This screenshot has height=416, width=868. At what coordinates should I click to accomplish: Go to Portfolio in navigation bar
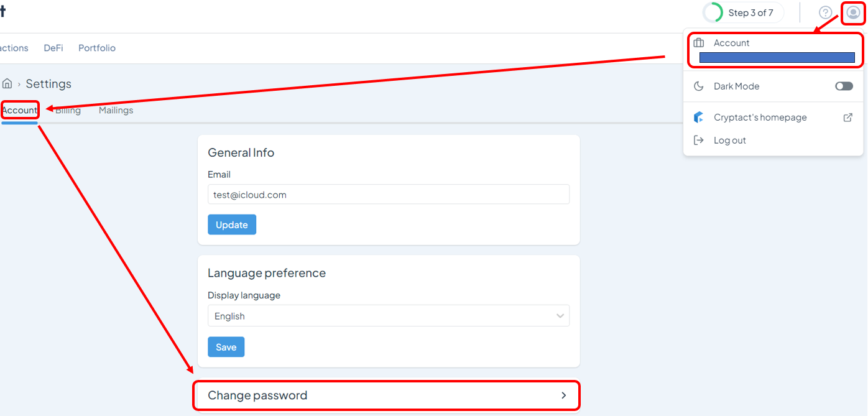pyautogui.click(x=97, y=48)
